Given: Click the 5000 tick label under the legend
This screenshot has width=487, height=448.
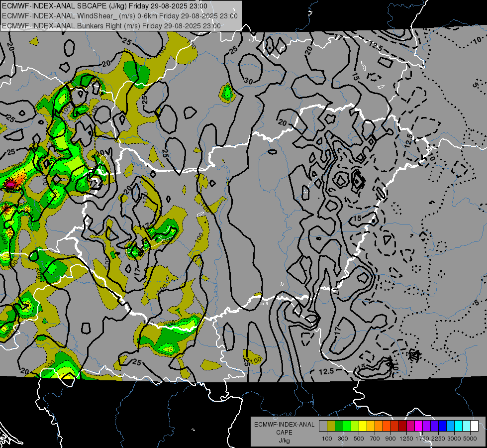Looking at the screenshot, I should pos(470,439).
